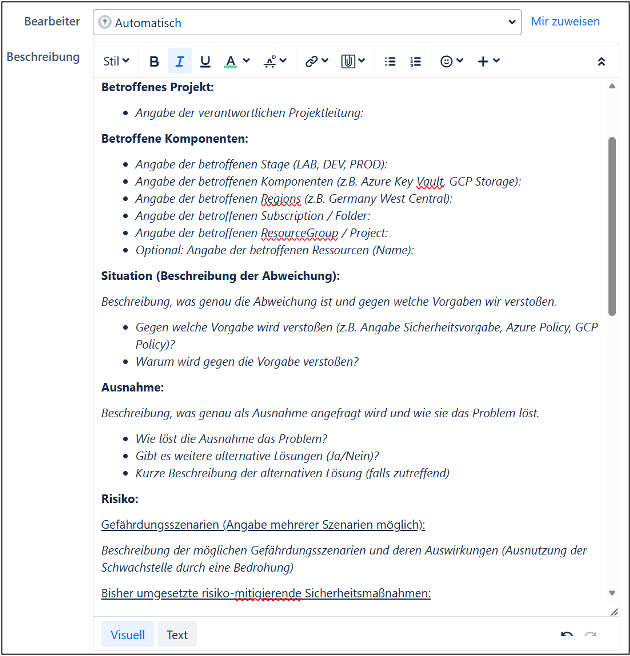This screenshot has width=630, height=656.
Task: Open the Stil style dropdown
Action: [x=116, y=62]
